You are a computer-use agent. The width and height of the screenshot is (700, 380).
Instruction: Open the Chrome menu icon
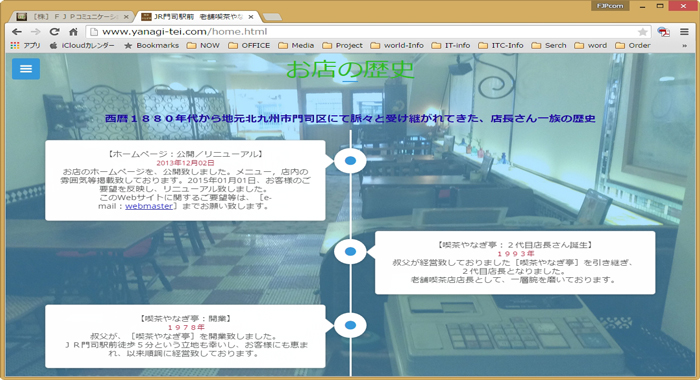(x=684, y=32)
